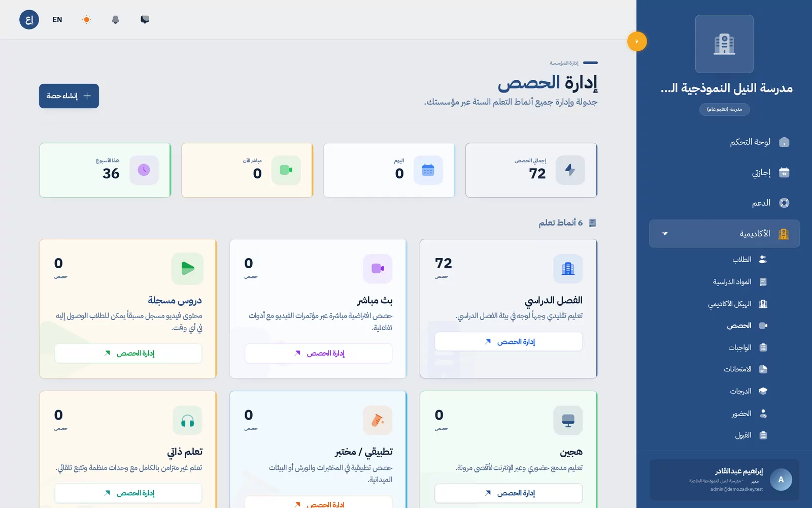812x508 pixels.
Task: Open لوحة التحكم in the sidebar
Action: (x=724, y=142)
